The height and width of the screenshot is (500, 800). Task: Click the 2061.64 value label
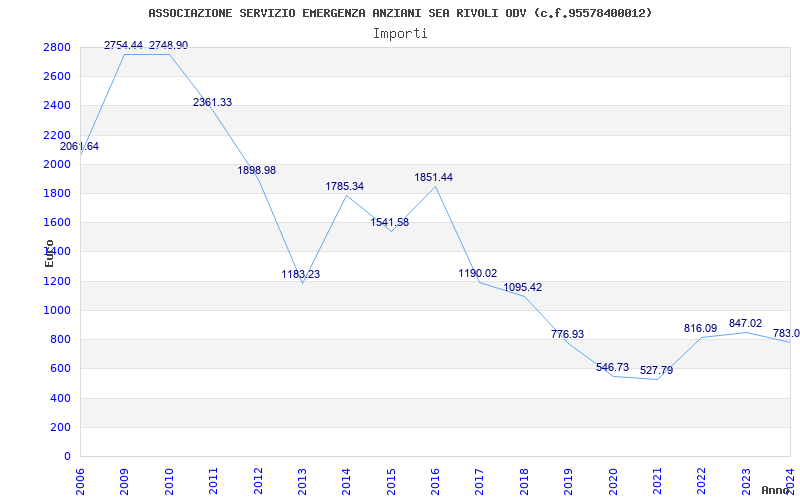[80, 146]
